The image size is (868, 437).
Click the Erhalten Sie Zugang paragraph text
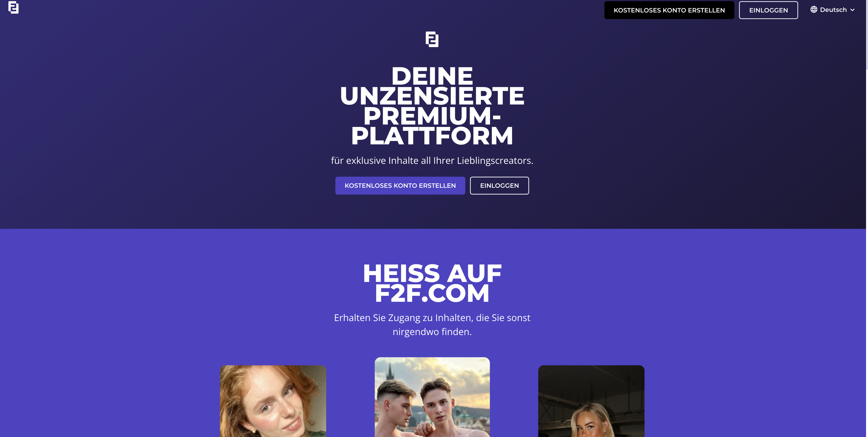click(432, 325)
